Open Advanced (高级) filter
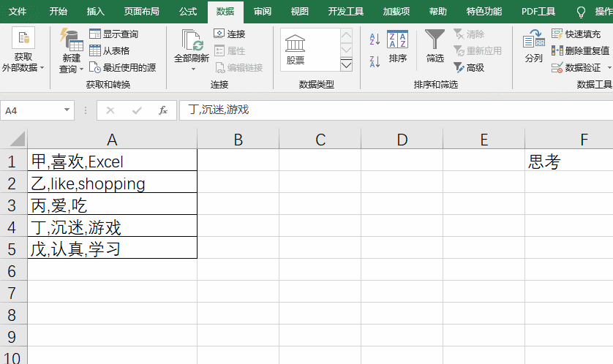This screenshot has width=613, height=364. [x=469, y=67]
